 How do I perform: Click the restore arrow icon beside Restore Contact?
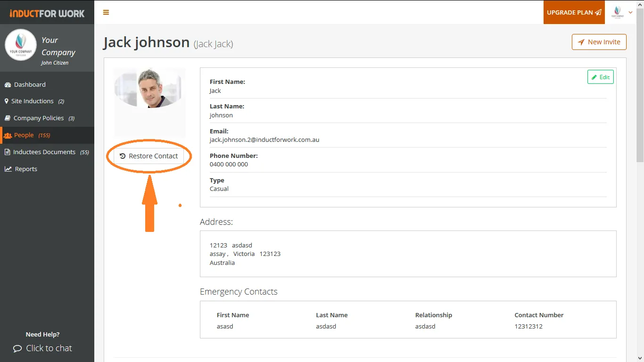click(123, 156)
